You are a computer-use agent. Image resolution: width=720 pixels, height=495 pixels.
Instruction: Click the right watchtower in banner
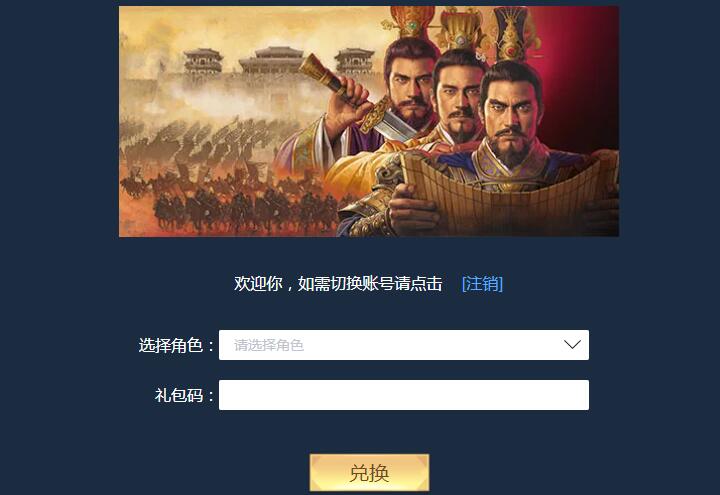tap(354, 60)
